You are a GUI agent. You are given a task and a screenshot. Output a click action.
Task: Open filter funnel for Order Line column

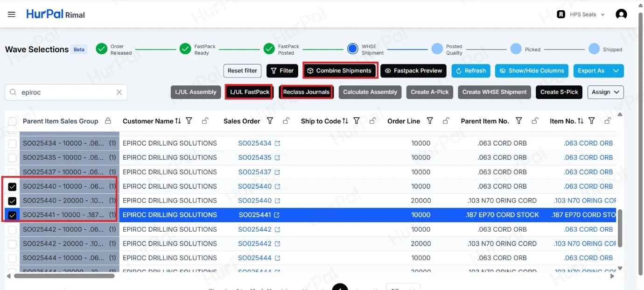(430, 121)
